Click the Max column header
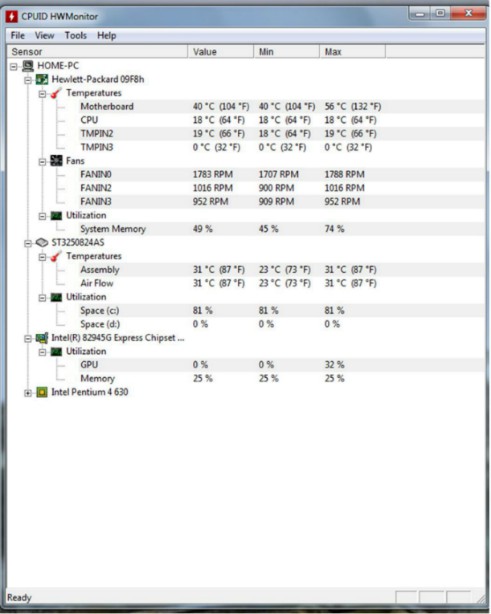The image size is (491, 614). [x=352, y=52]
